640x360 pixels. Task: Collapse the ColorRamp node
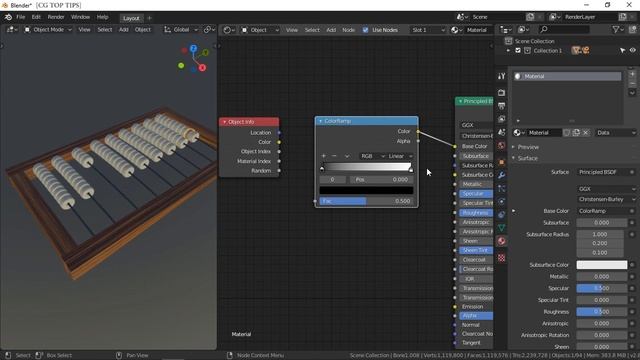(x=320, y=121)
